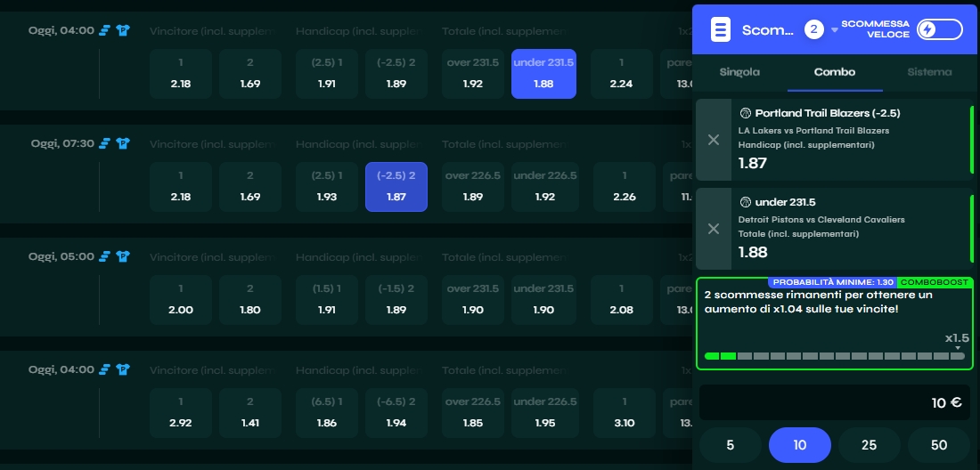Screen dimensions: 980x470
Task: Select (-6.5) 2 handicap at 1.94
Action: 396,412
